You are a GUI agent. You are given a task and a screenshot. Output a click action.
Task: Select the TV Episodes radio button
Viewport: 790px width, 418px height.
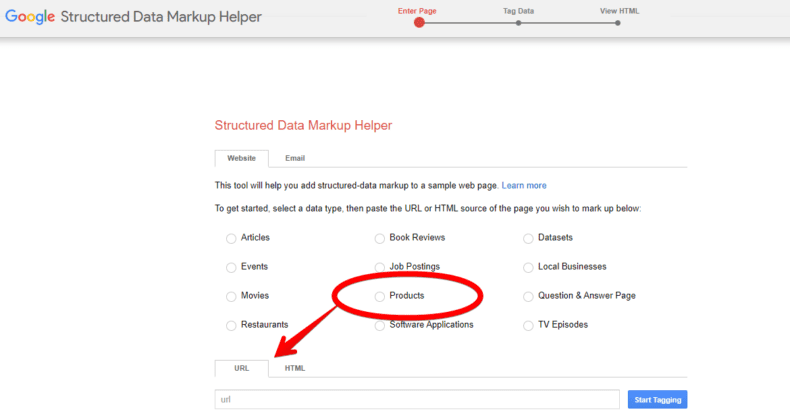point(528,326)
